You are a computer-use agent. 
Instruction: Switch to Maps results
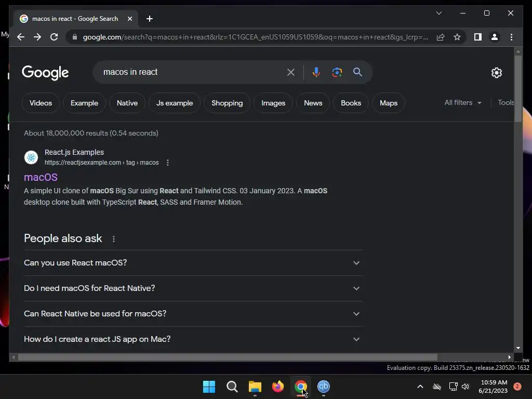click(x=389, y=103)
